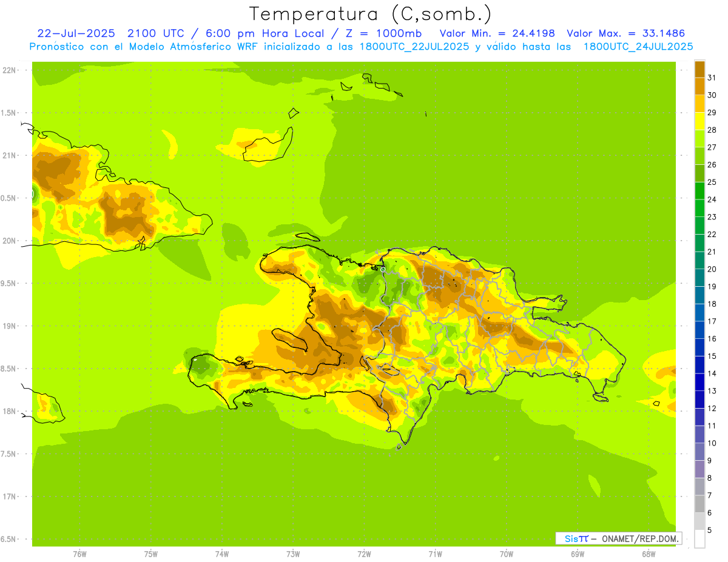Click the "74W" longitude tick label
The width and height of the screenshot is (728, 562).
[x=222, y=554]
